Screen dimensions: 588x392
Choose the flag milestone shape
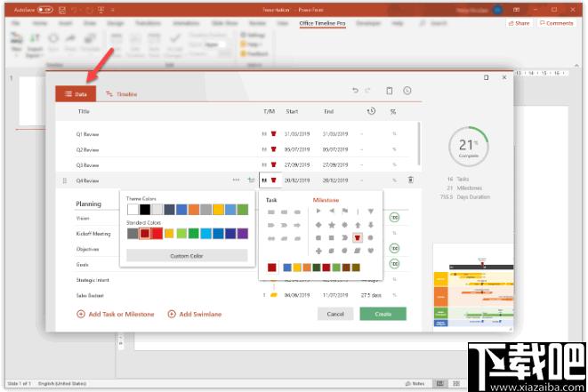tap(344, 212)
